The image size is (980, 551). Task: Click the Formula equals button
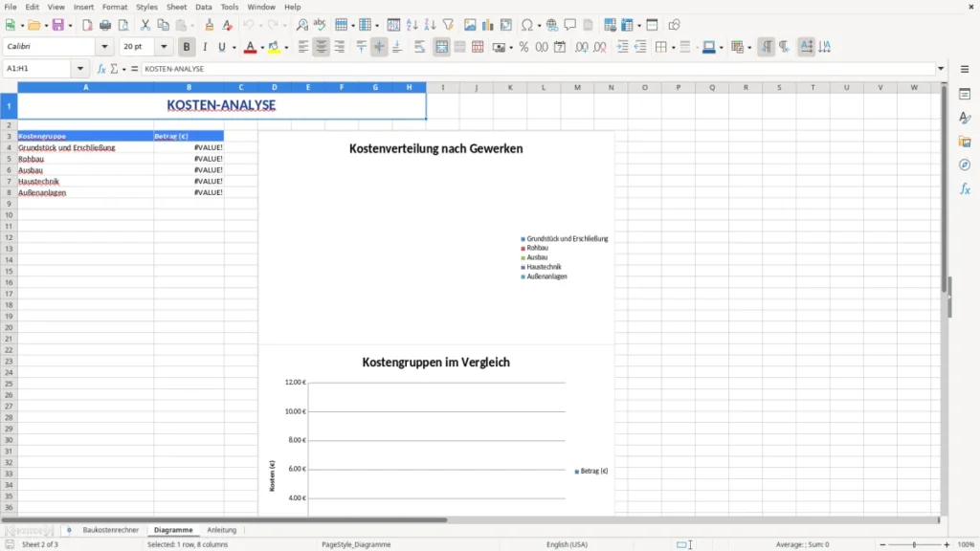click(x=134, y=69)
